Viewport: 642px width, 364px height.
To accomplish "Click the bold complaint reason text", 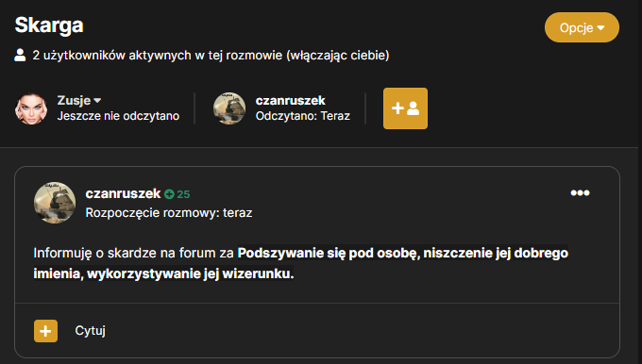I will click(x=300, y=263).
